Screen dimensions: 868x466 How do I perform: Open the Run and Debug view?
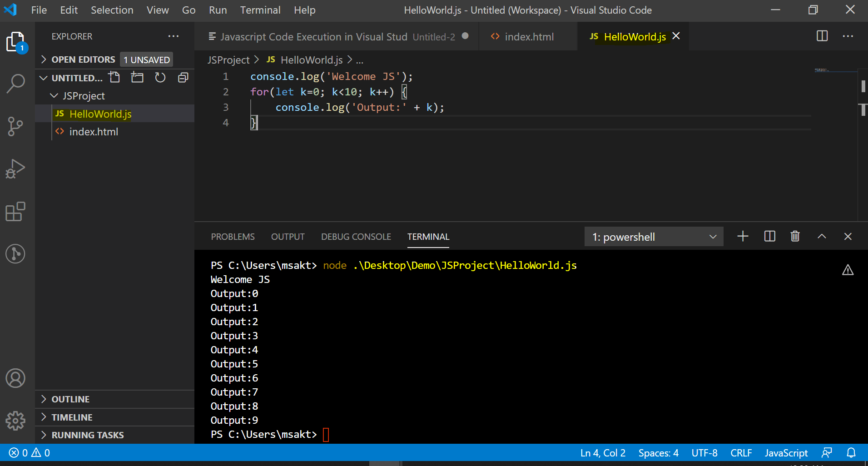coord(16,169)
